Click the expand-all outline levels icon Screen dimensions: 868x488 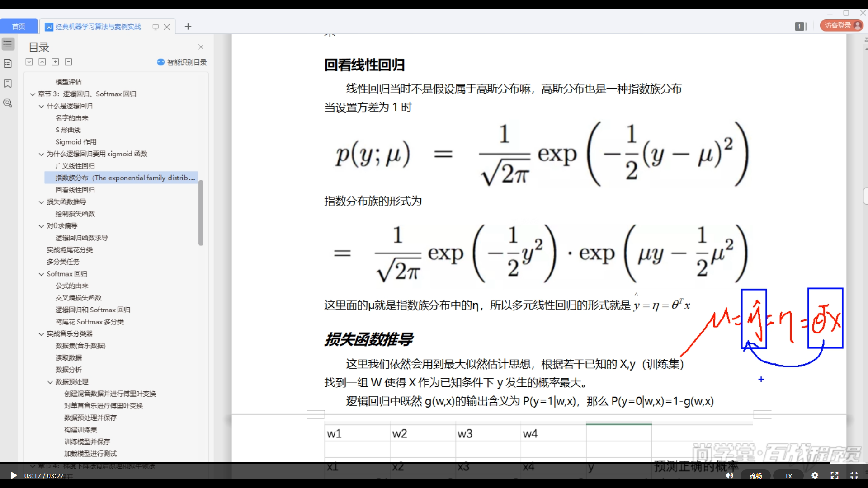pos(29,62)
